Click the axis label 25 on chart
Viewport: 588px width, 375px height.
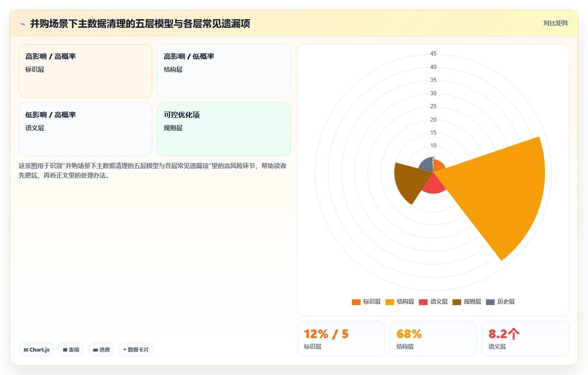(x=433, y=106)
